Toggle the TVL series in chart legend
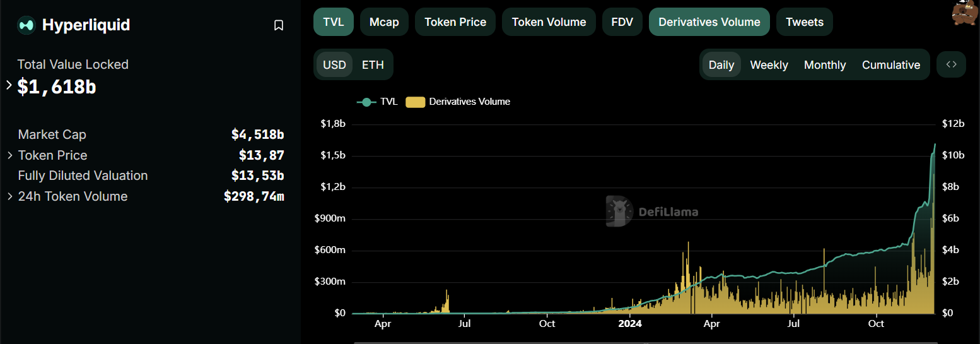This screenshot has width=980, height=344. point(377,102)
